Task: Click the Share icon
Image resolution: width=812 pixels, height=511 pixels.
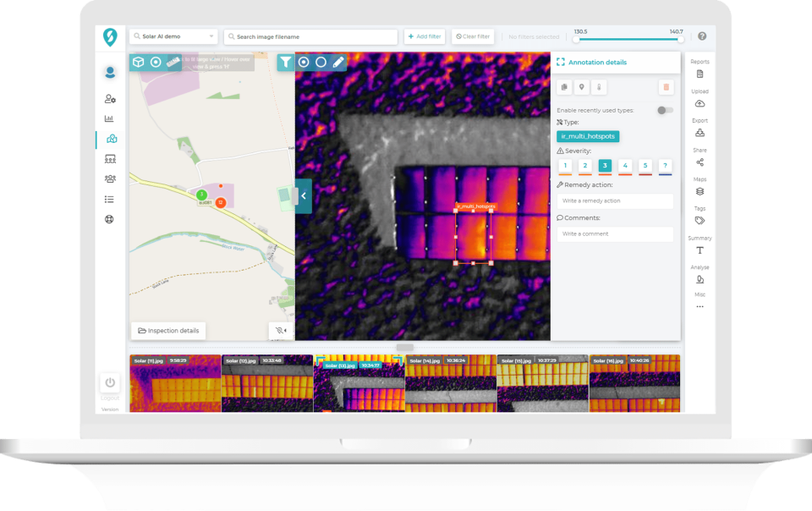Action: (700, 162)
